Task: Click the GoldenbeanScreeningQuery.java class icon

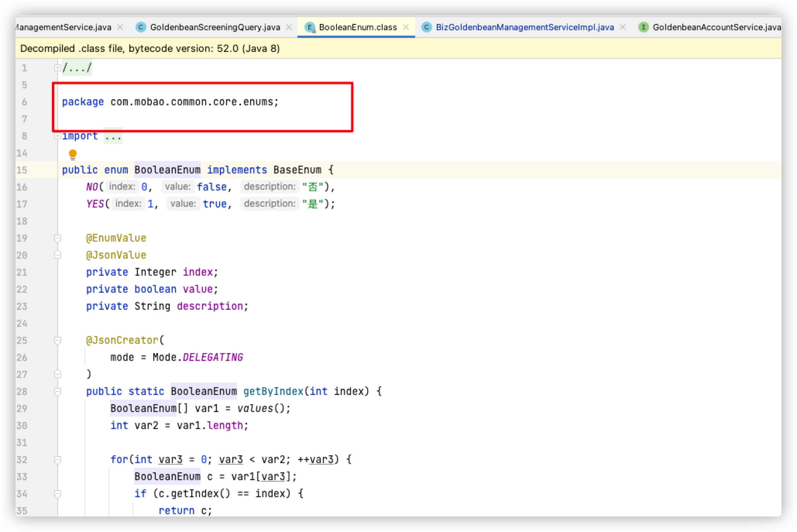Action: 141,27
